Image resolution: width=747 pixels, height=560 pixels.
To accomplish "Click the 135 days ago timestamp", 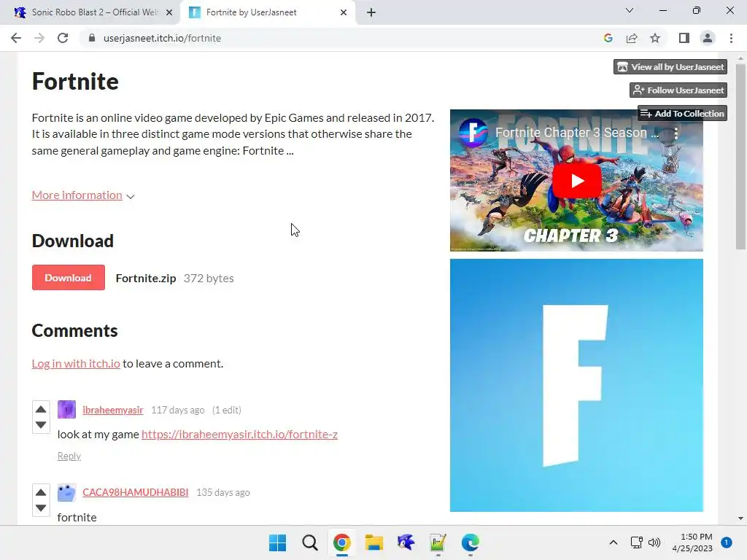I will pos(223,492).
